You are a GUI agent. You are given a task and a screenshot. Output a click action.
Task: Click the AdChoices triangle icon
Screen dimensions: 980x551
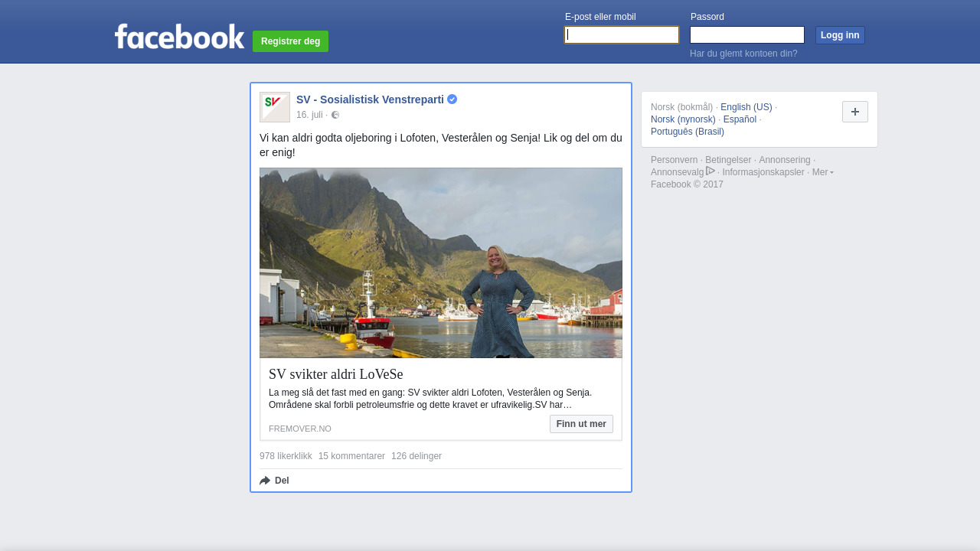(x=710, y=171)
